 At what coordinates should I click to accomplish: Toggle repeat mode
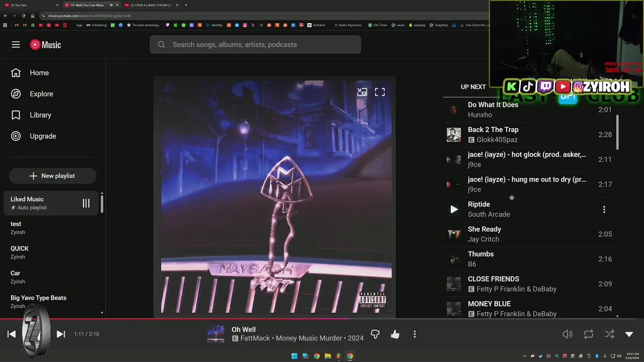point(589,334)
